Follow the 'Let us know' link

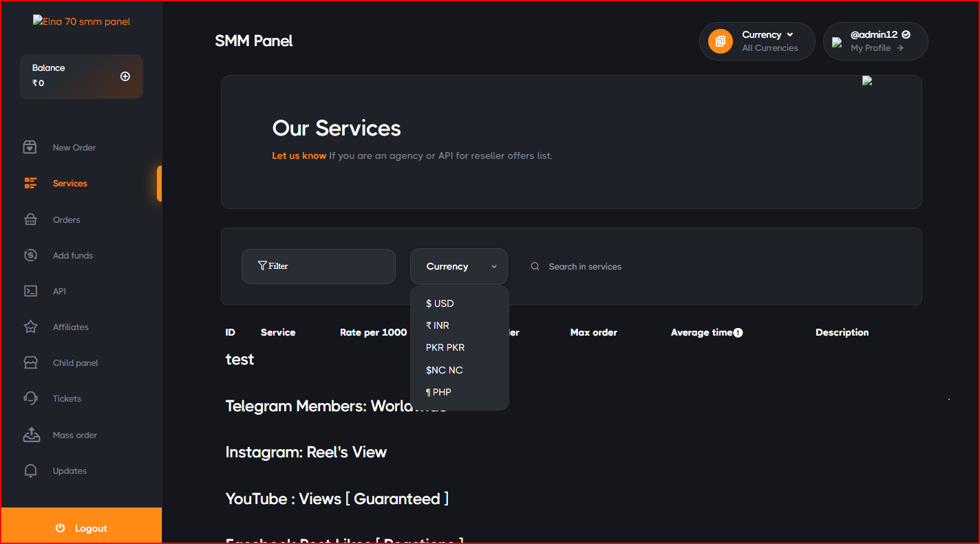(299, 155)
